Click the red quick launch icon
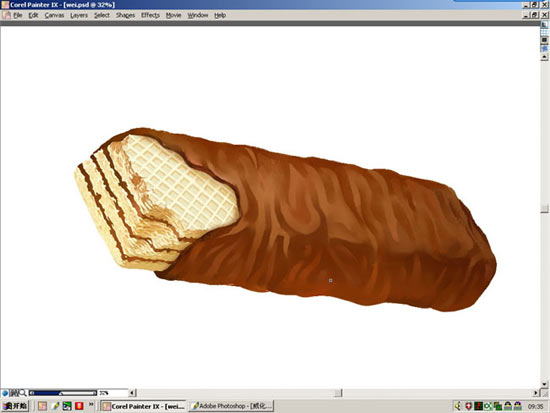 click(79, 406)
